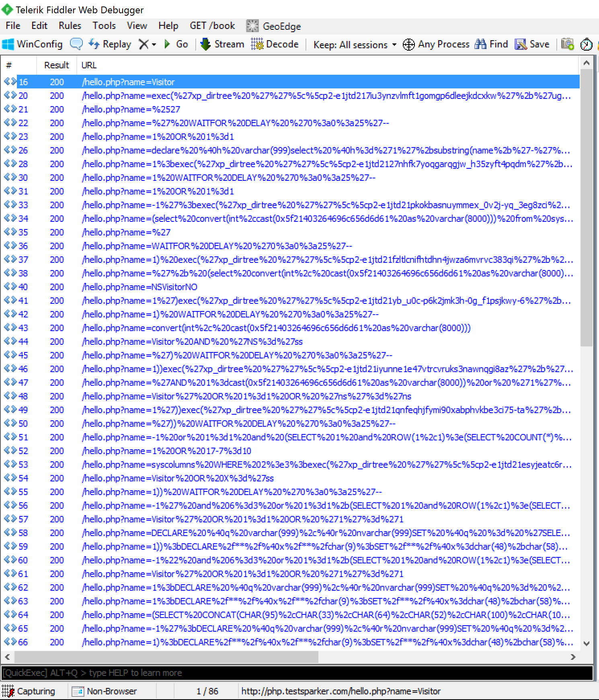Click the Any Process target button

pyautogui.click(x=436, y=44)
